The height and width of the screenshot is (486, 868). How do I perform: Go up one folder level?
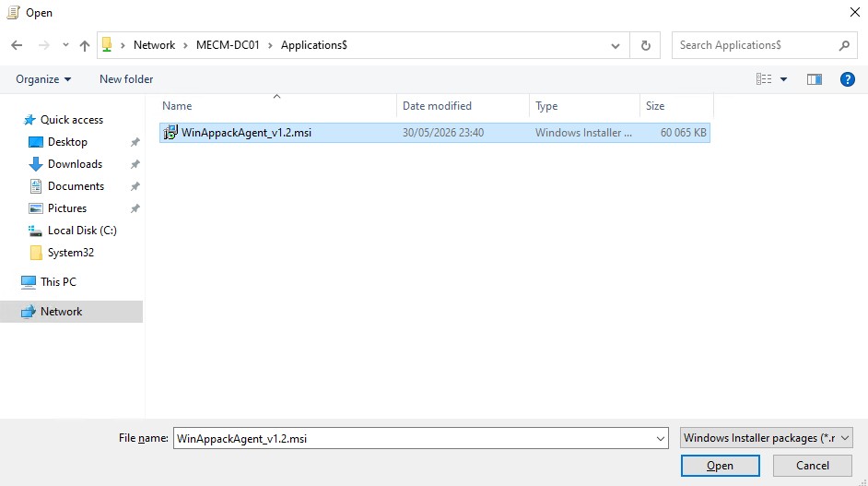(84, 45)
